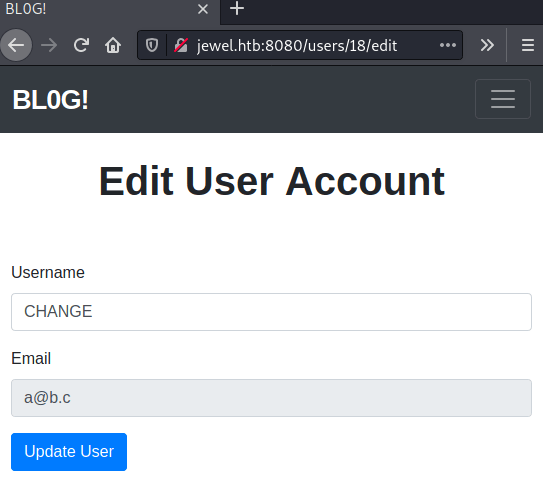Click the Update User button
Screen dimensions: 543x481
click(x=69, y=452)
